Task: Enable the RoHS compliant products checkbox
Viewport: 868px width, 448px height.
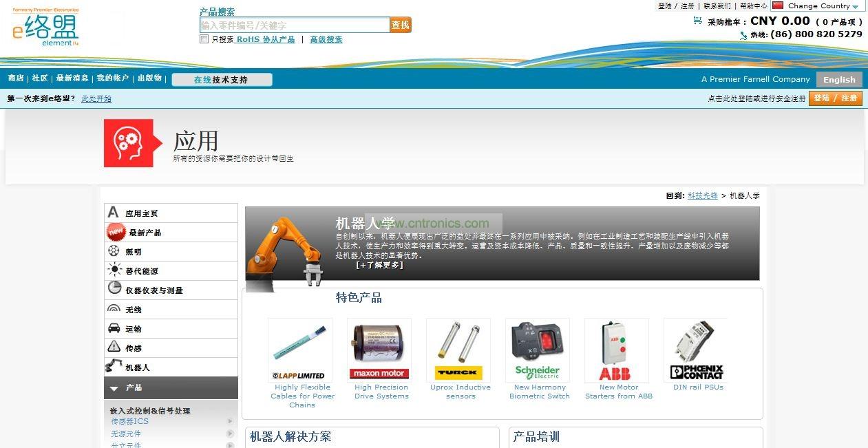Action: coord(204,39)
